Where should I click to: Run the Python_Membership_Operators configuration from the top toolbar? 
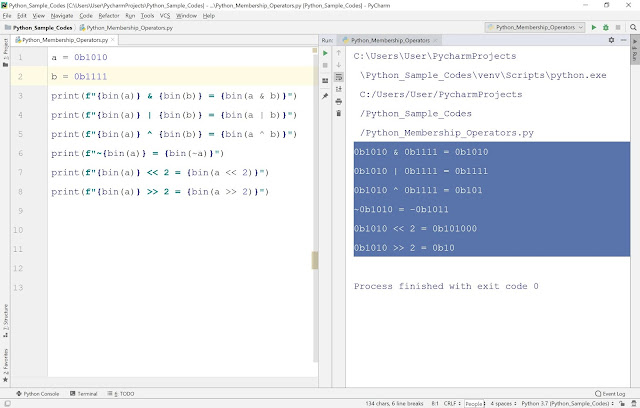[594, 27]
